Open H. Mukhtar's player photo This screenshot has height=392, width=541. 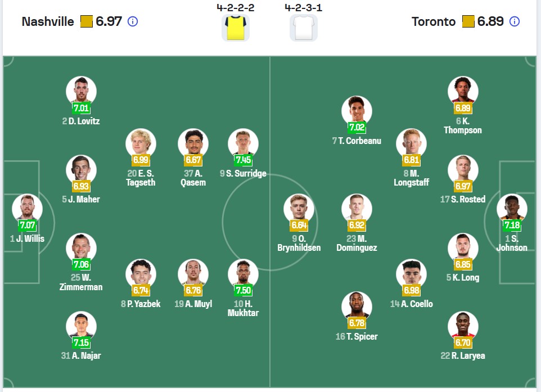pos(244,274)
